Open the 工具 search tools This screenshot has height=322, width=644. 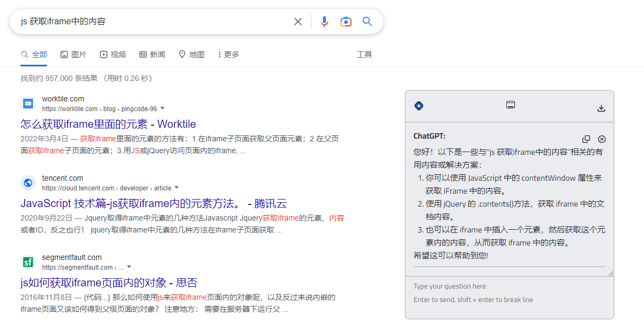tap(364, 54)
